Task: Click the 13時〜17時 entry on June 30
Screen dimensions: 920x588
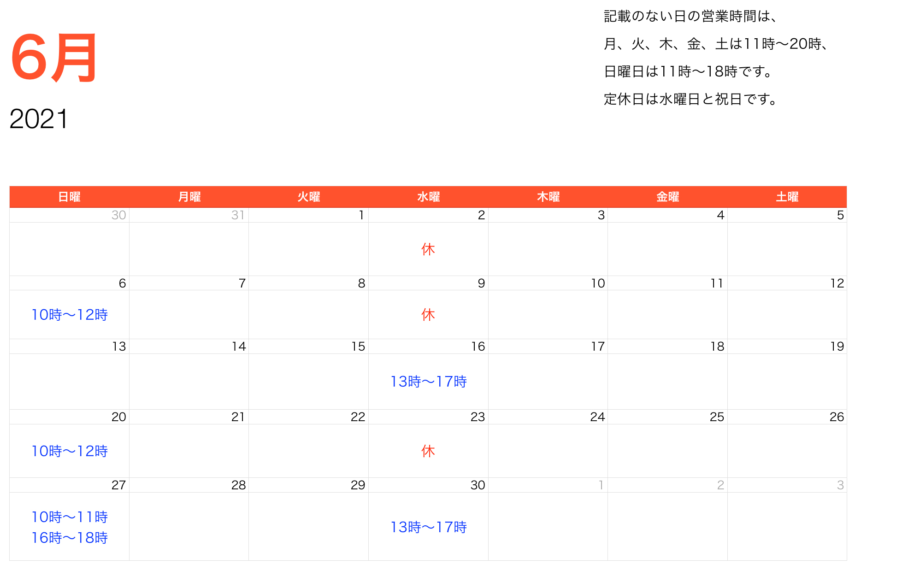Action: click(428, 527)
